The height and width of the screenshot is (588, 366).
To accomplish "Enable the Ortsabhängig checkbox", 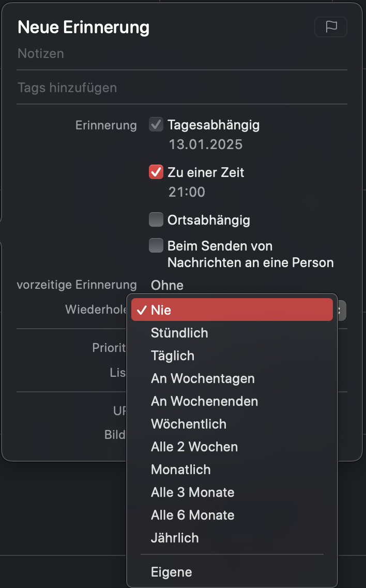I will coord(156,220).
